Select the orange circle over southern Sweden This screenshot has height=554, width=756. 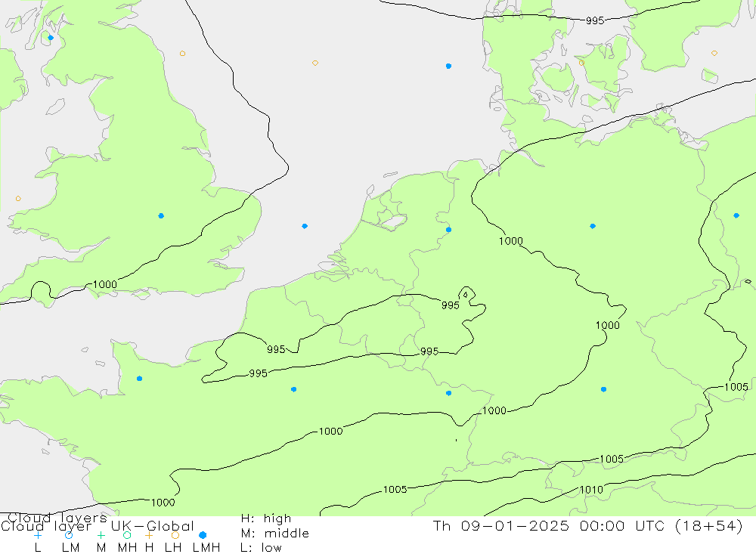click(x=714, y=53)
